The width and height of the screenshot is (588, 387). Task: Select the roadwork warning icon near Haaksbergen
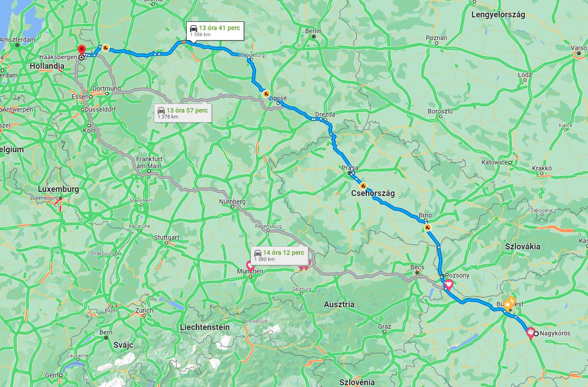coord(105,47)
